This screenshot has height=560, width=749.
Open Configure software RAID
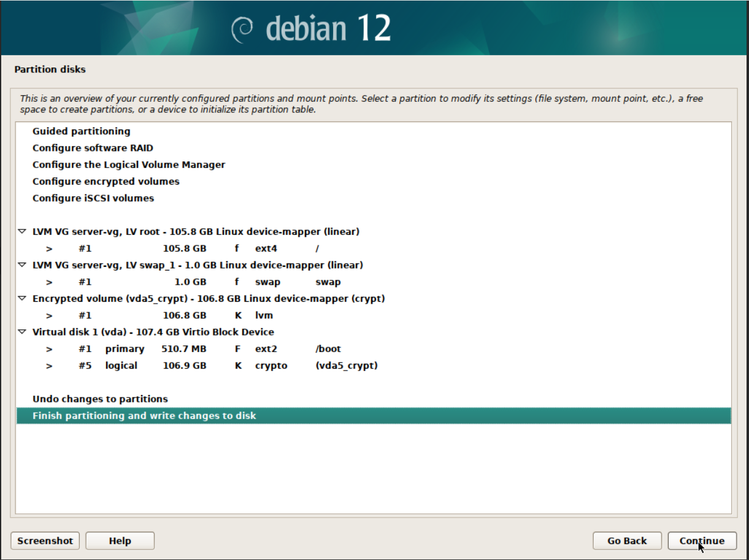click(x=374, y=148)
